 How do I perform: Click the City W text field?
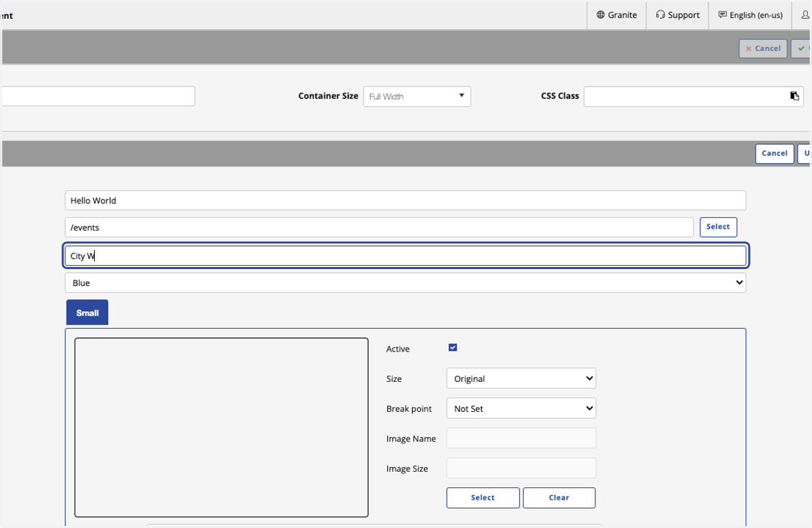(x=405, y=256)
